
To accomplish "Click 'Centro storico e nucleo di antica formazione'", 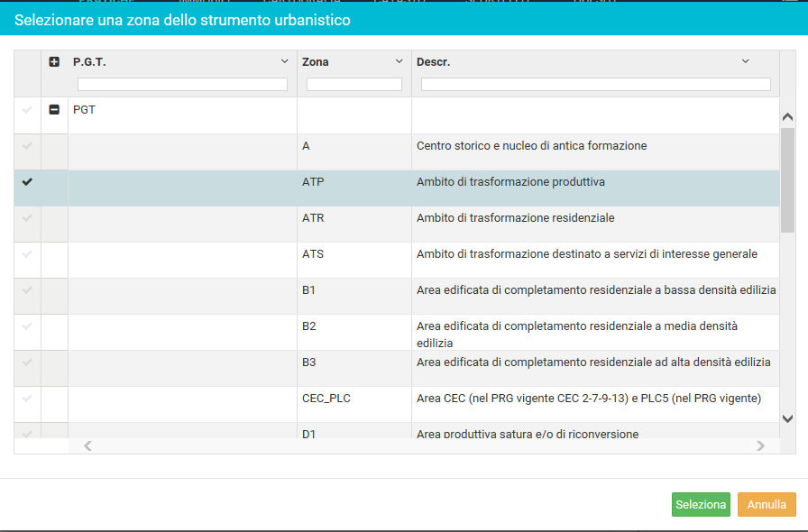I will tap(531, 146).
